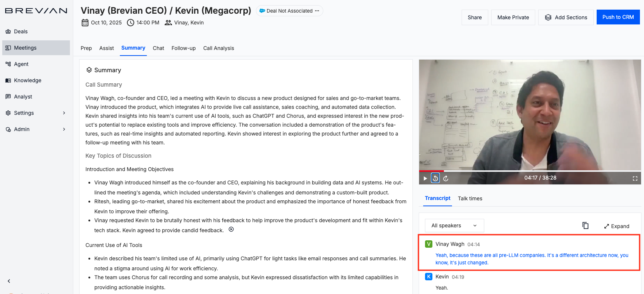Open the Deals page in sidebar

(21, 31)
